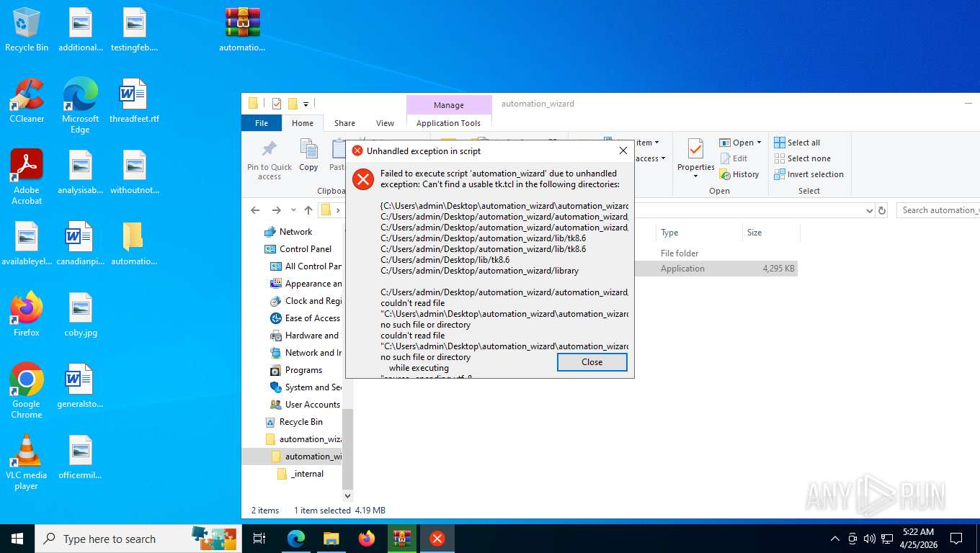The height and width of the screenshot is (553, 980).
Task: Click Copy in Explorer ribbon
Action: (x=308, y=156)
